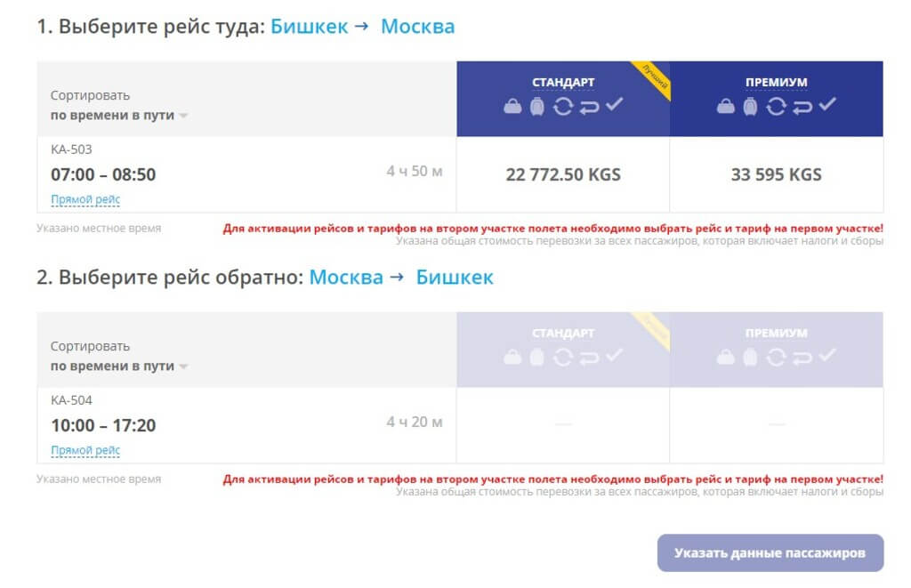This screenshot has height=588, width=911.
Task: Click the Указать данные пассажиров button
Action: pyautogui.click(x=770, y=552)
